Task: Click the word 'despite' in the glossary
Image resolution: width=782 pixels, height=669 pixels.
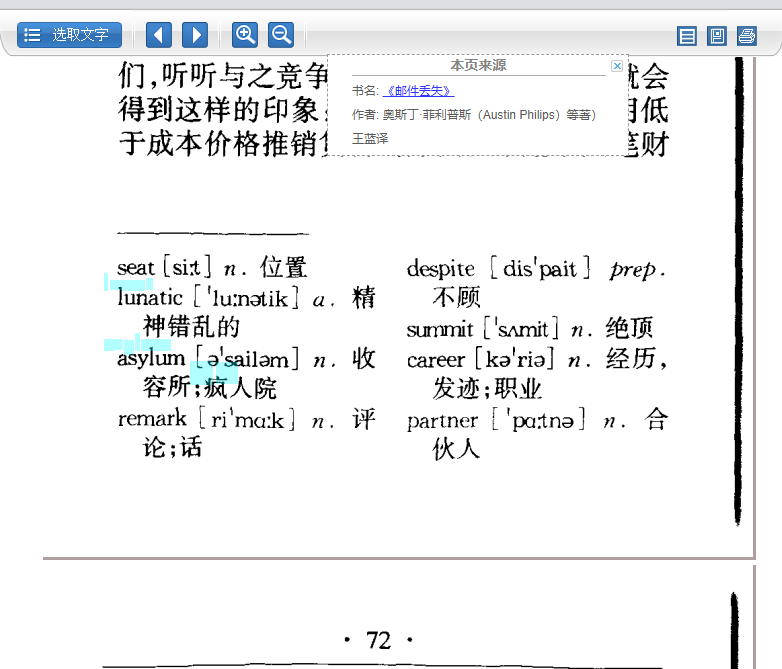Action: [440, 269]
